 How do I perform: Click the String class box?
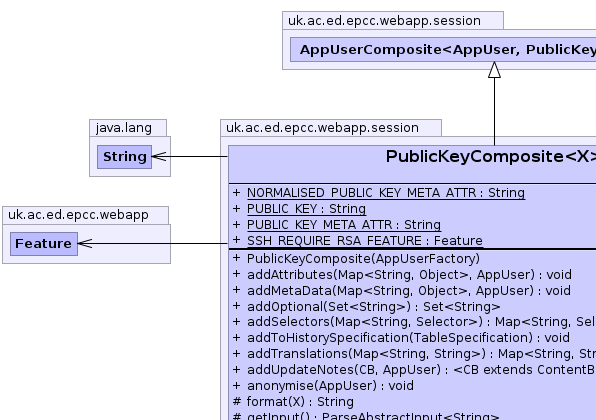pyautogui.click(x=124, y=157)
